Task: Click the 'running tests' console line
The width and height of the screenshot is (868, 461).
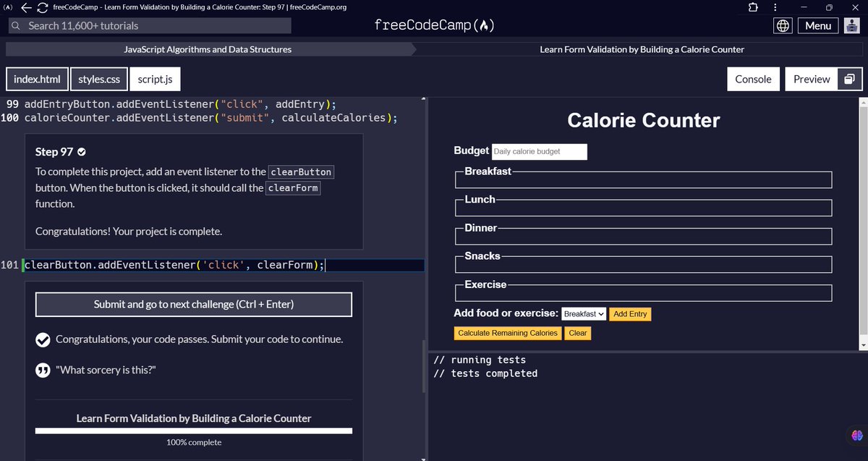Action: (x=480, y=360)
